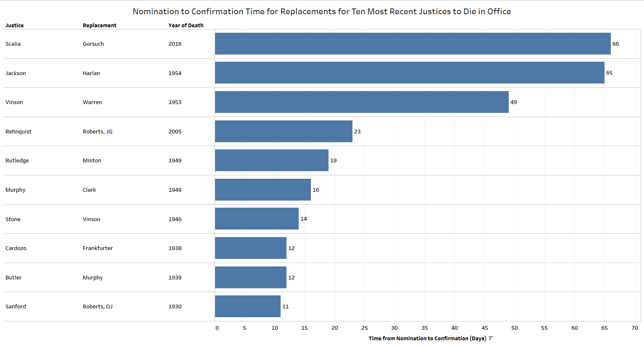644x347 pixels.
Task: Select the Jackson bar showing 65 days
Action: pyautogui.click(x=410, y=73)
